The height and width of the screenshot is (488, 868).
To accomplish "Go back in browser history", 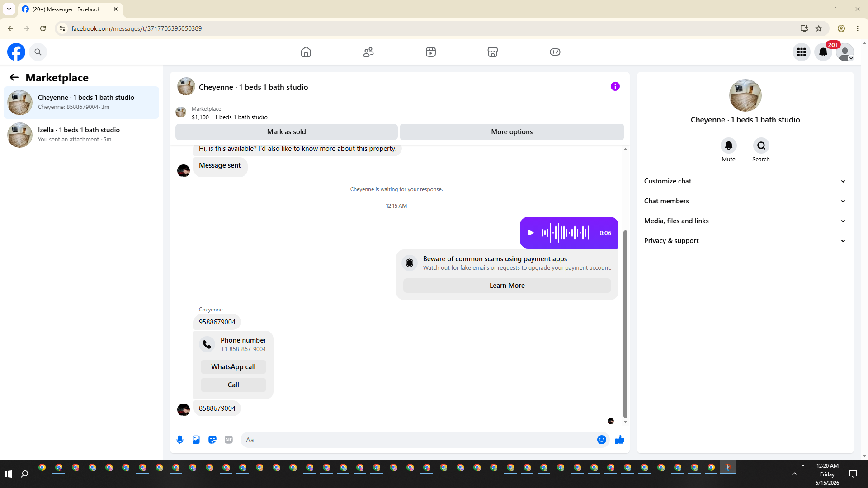I will [x=10, y=28].
